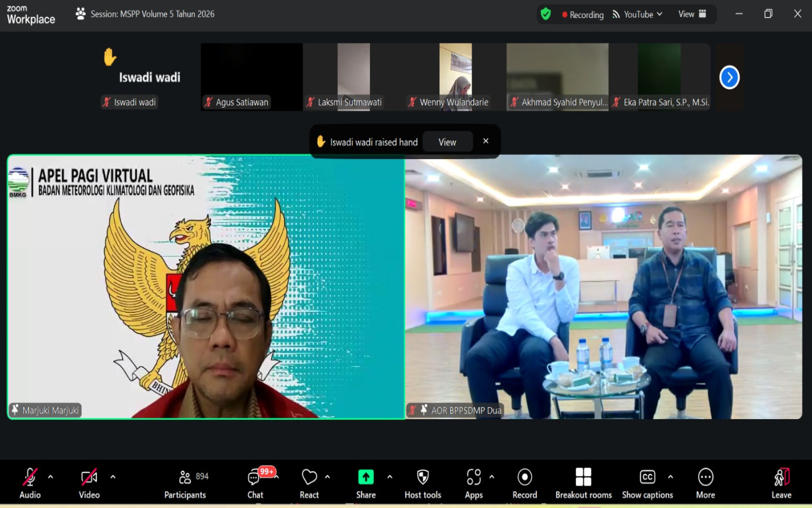Open the Chat panel
The height and width of the screenshot is (508, 812).
click(255, 484)
